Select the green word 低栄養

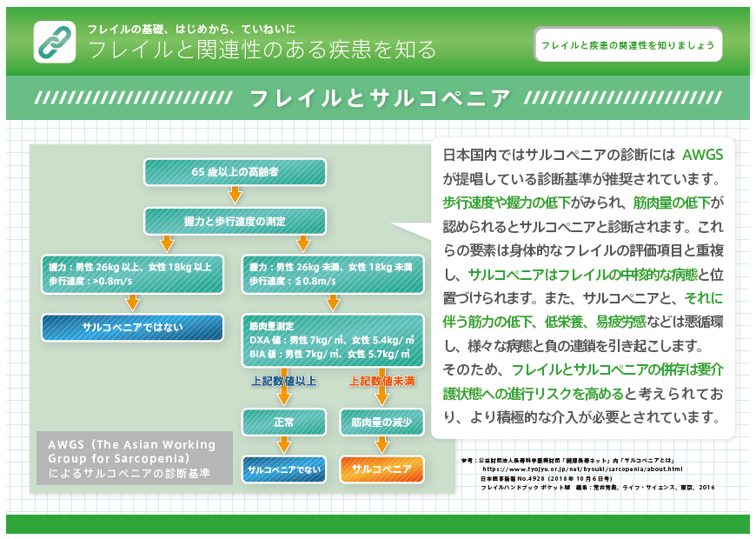tap(564, 322)
